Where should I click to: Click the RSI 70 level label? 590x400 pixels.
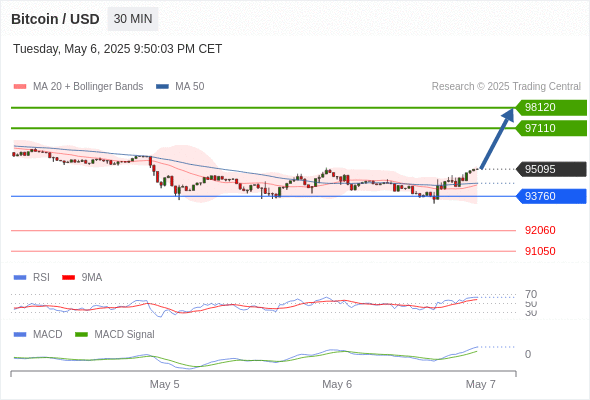(531, 294)
